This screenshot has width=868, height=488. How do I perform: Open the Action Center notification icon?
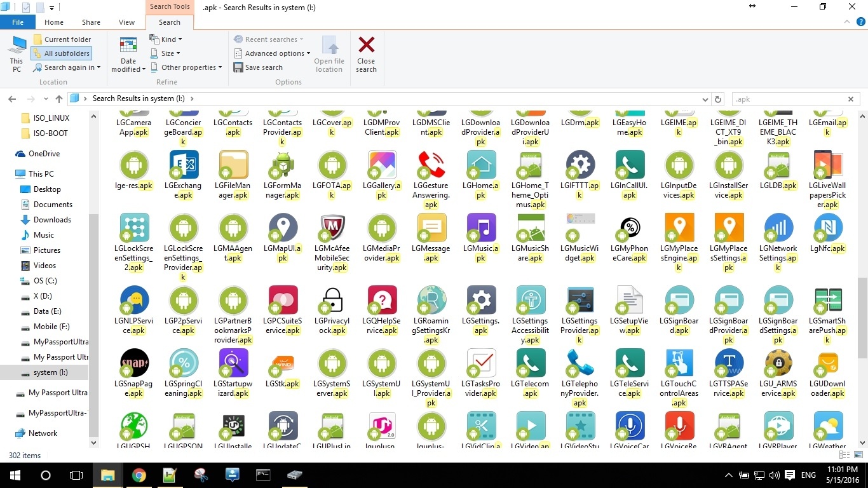pos(789,475)
